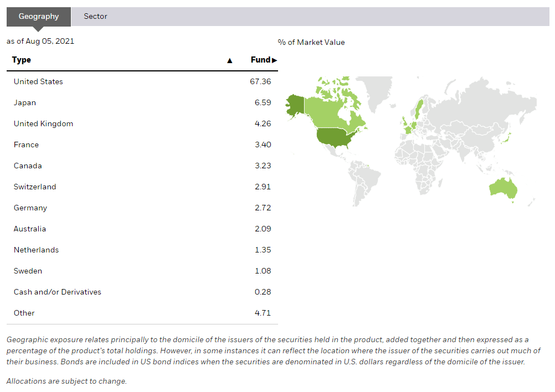Viewport: 555px width, 392px height.
Task: Select the Netherlands row label
Action: 36,250
